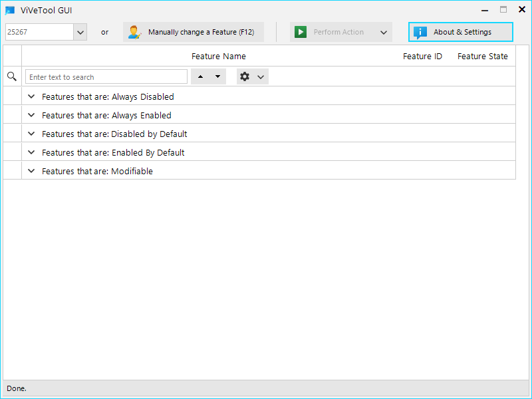The width and height of the screenshot is (532, 399).
Task: Click the Perform Action button label
Action: pos(338,32)
